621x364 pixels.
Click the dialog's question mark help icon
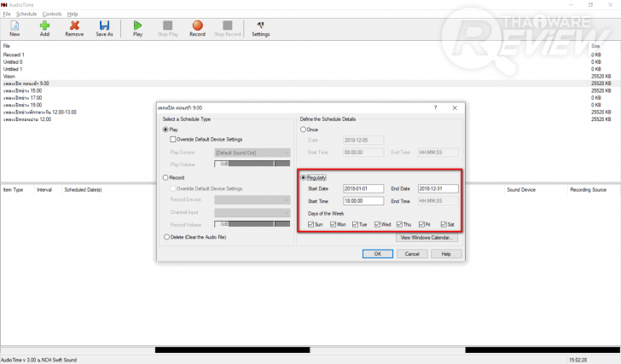[x=435, y=107]
